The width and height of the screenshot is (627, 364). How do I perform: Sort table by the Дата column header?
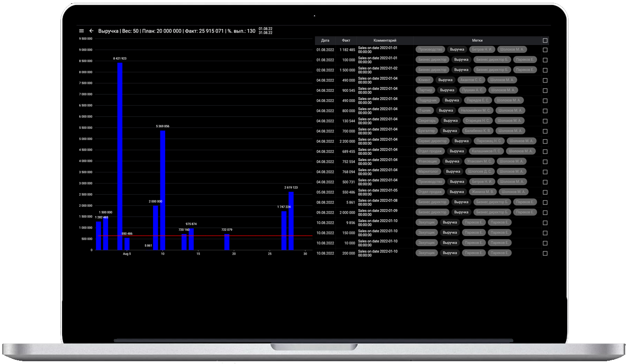coord(325,40)
